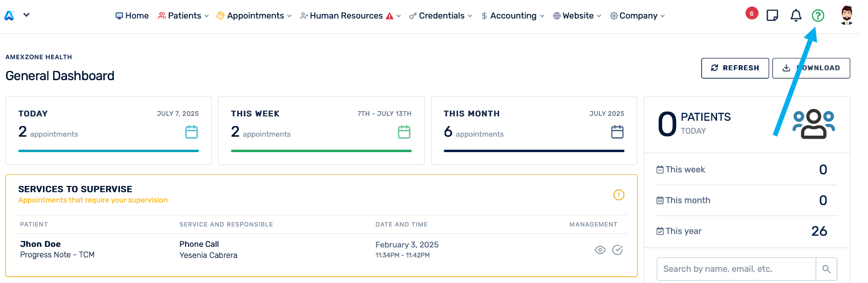Image resolution: width=868 pixels, height=283 pixels.
Task: Open the sticky notes icon
Action: point(773,15)
